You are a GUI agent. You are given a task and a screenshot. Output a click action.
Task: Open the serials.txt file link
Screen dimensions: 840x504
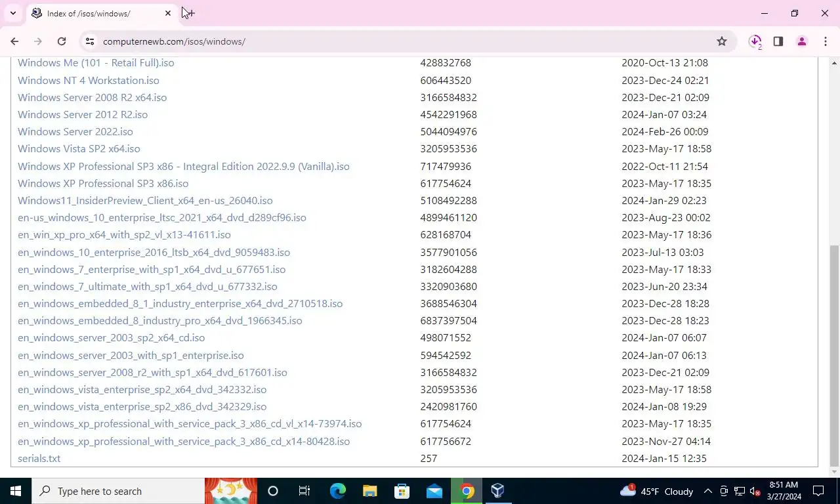click(x=39, y=459)
